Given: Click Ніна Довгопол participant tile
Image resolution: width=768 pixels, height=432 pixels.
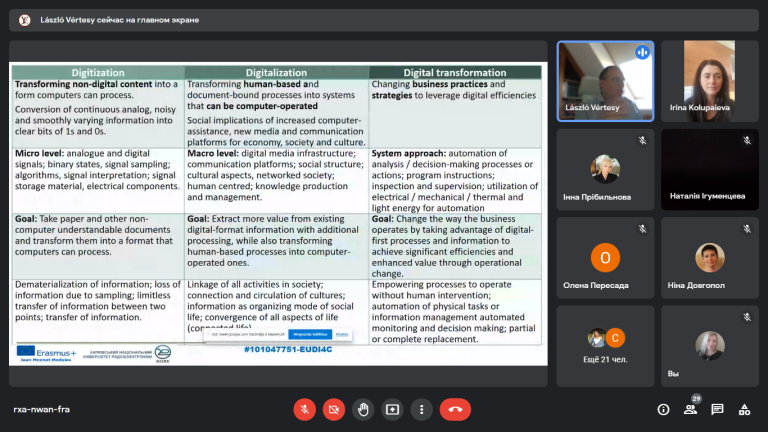Looking at the screenshot, I should click(x=710, y=258).
